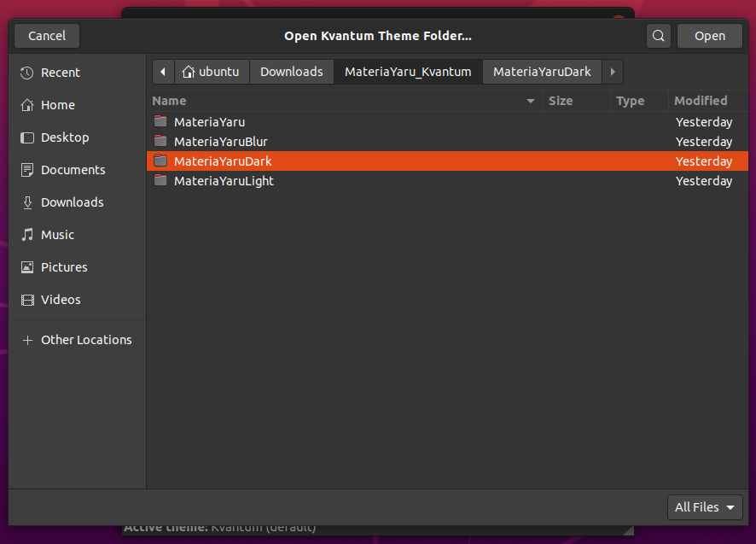
Task: Sort files by Modified column
Action: [708, 101]
